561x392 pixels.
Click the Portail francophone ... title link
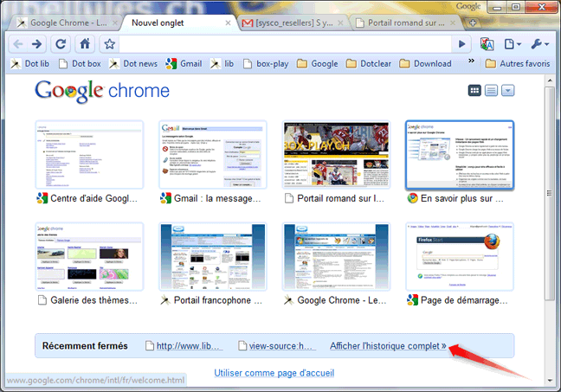pyautogui.click(x=218, y=300)
